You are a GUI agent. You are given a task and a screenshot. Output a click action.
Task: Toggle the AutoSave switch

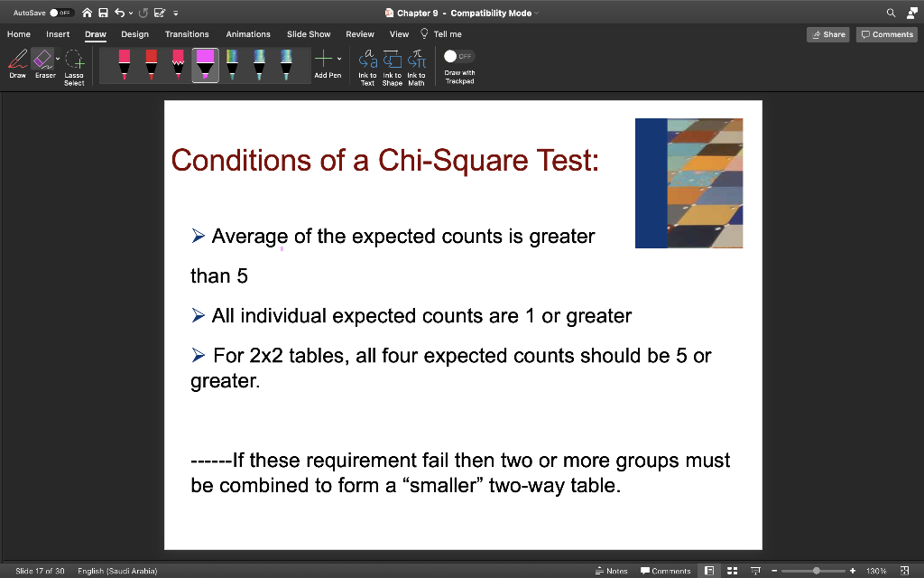[60, 13]
